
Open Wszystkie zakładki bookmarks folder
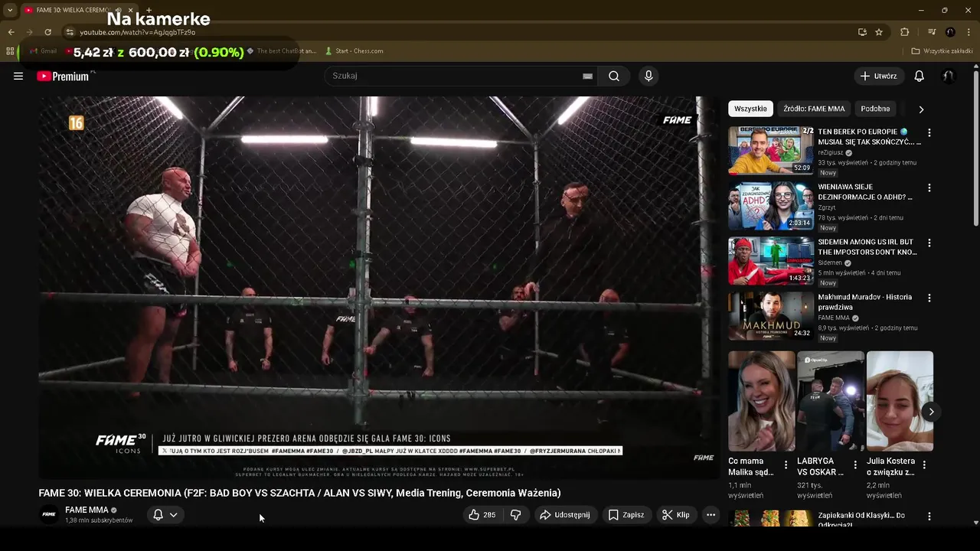coord(942,51)
